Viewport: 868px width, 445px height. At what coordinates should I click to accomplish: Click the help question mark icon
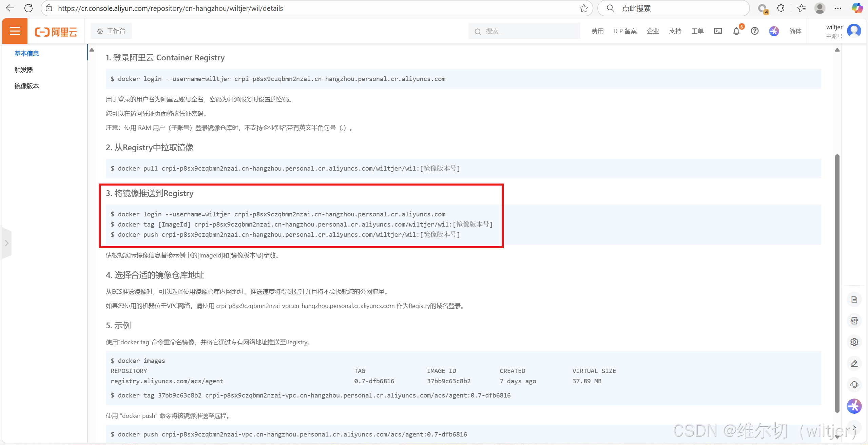(x=754, y=31)
